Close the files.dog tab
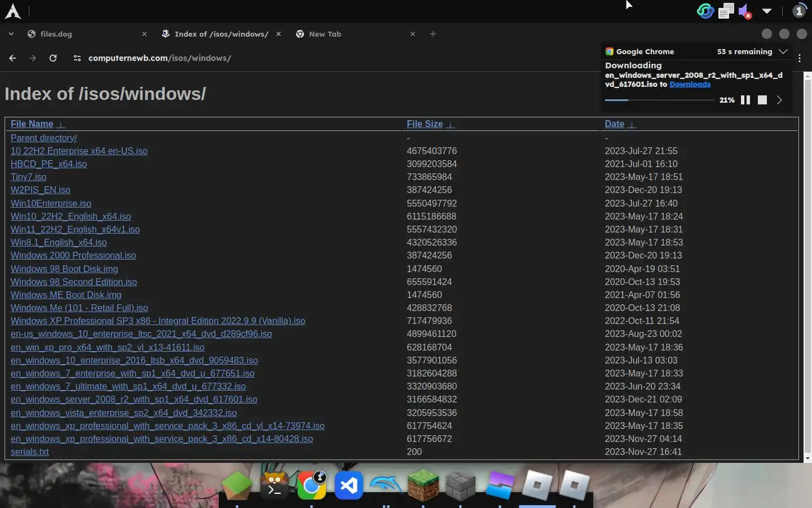 pos(144,34)
